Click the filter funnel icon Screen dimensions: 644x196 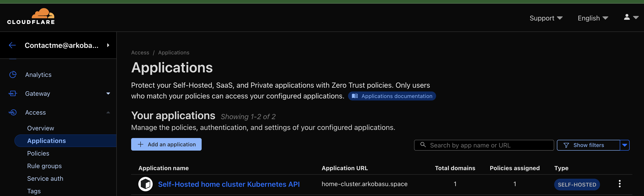(566, 145)
